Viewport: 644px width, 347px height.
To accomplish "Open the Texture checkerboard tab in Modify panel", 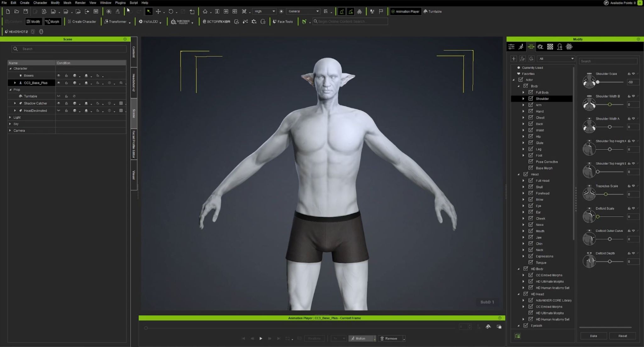I will (x=550, y=47).
